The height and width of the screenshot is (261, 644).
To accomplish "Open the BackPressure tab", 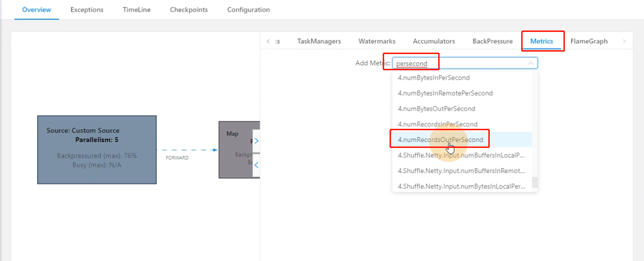I will pos(492,41).
